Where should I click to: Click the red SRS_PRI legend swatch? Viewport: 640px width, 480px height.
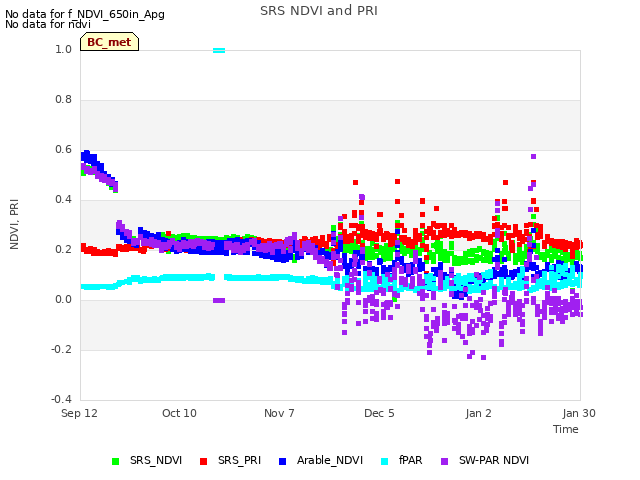pos(203,461)
